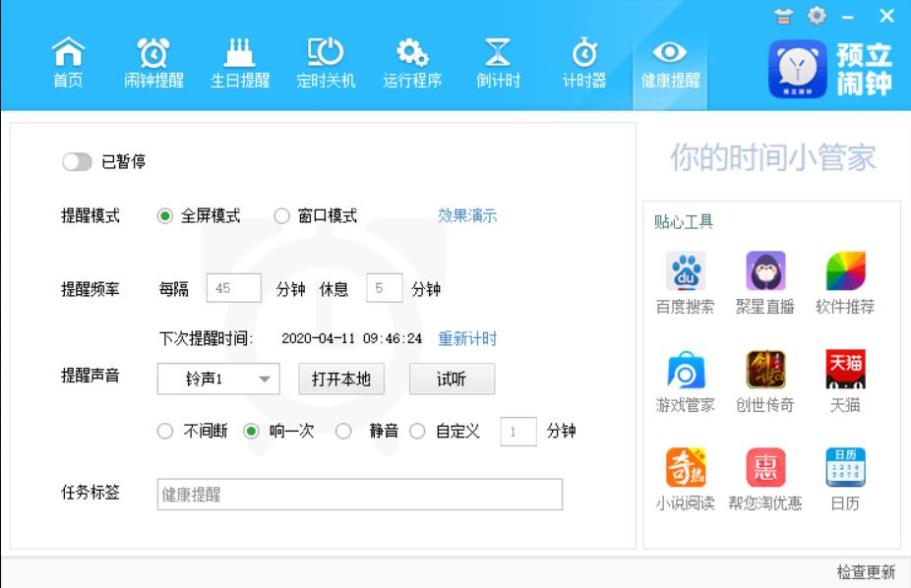
Task: Open the settings gear in title bar
Action: tap(817, 16)
